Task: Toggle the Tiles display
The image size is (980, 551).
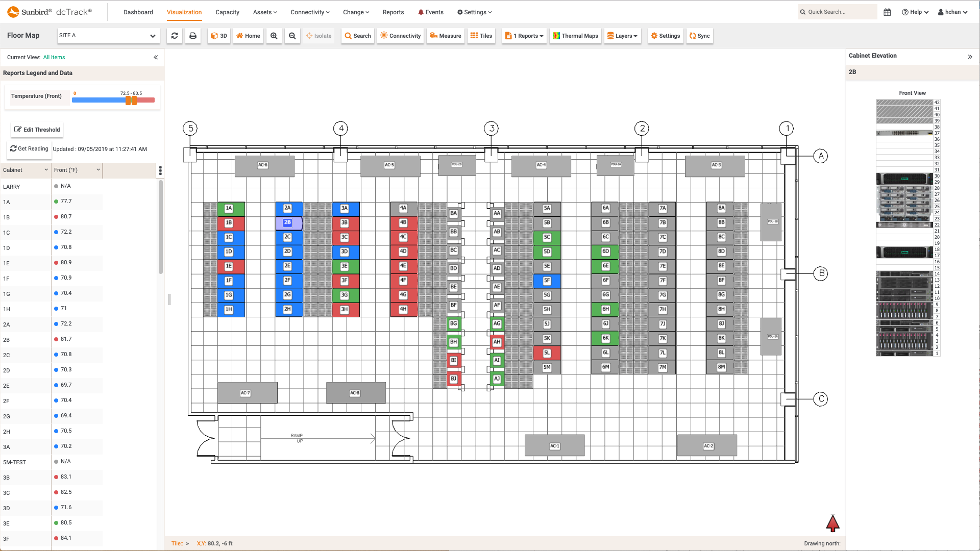Action: (481, 36)
